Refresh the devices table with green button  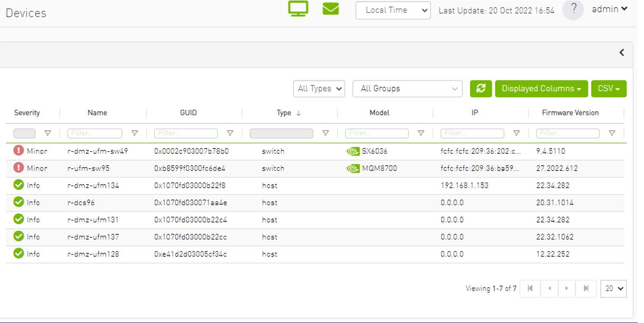(481, 88)
